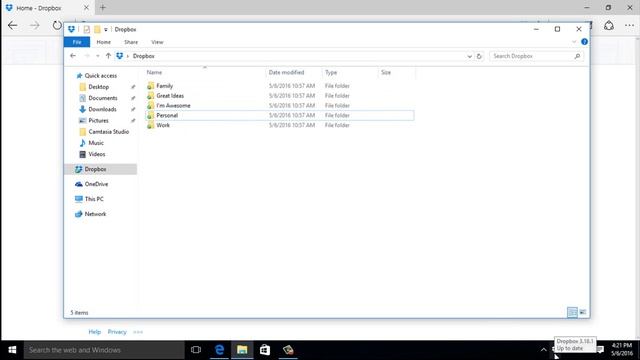The height and width of the screenshot is (360, 640).
Task: Open the Windows Start menu
Action: (x=12, y=350)
